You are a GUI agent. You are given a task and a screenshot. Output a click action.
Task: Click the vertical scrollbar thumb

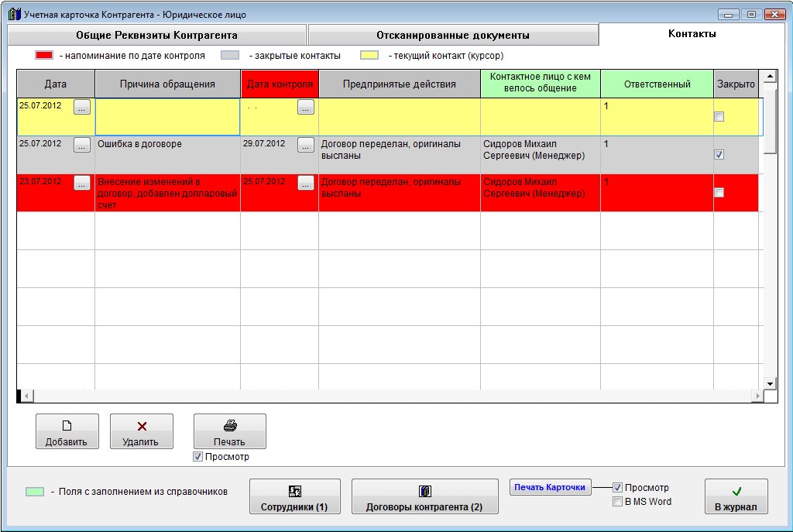click(770, 122)
